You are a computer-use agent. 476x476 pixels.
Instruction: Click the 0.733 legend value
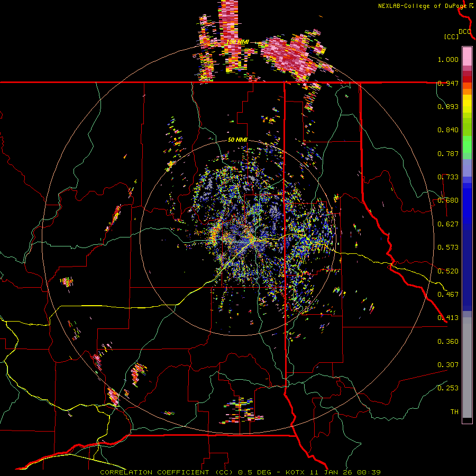point(448,177)
